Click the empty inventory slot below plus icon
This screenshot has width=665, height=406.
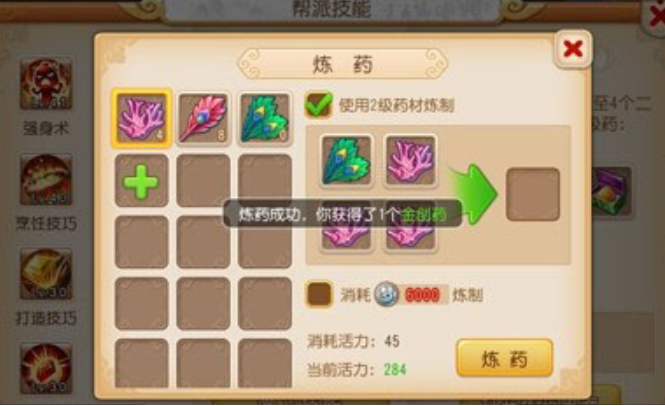point(141,242)
